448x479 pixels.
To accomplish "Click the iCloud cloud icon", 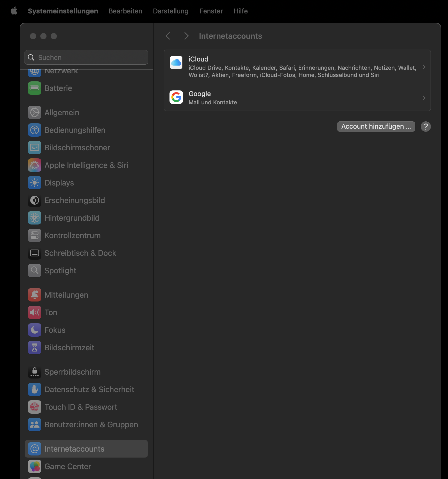I will [x=176, y=63].
